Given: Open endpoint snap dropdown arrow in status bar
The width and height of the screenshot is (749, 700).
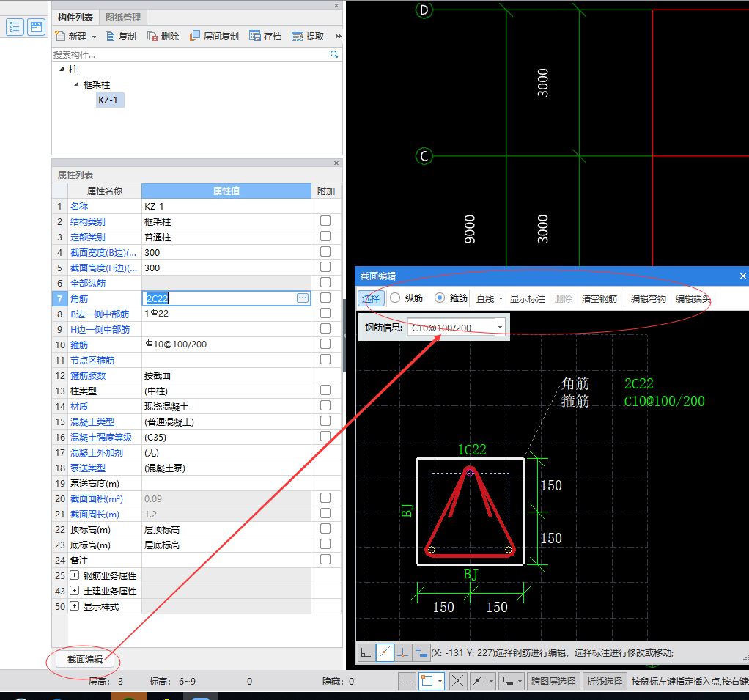Looking at the screenshot, I should coord(440,682).
